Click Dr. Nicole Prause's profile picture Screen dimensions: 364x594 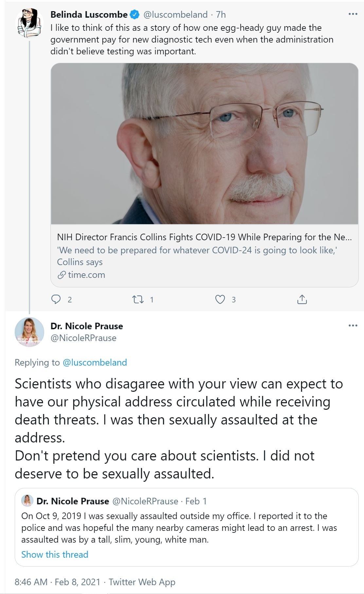click(x=29, y=332)
